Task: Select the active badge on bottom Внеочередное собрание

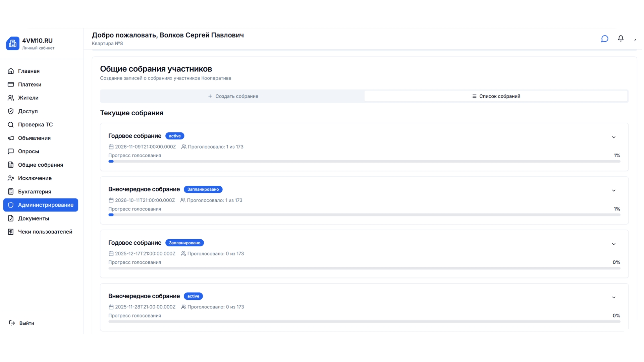Action: 193,296
